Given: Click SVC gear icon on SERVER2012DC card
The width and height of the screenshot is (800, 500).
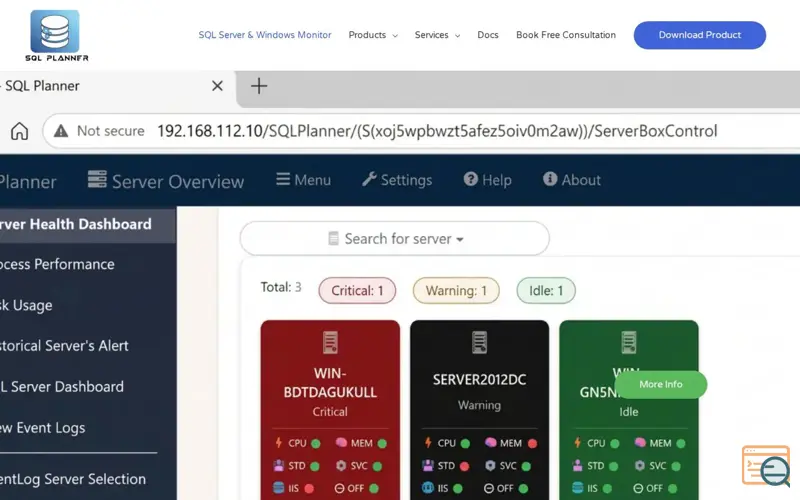Looking at the screenshot, I should [491, 465].
